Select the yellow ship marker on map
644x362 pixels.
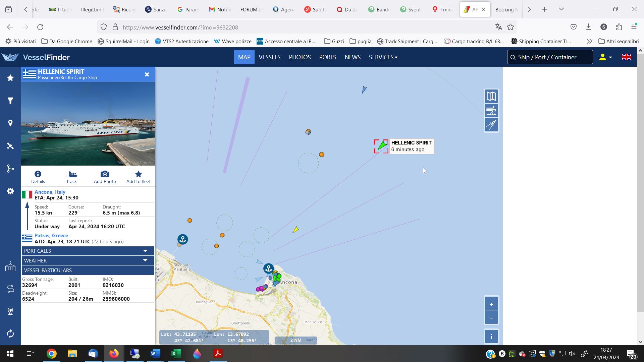pos(296,230)
